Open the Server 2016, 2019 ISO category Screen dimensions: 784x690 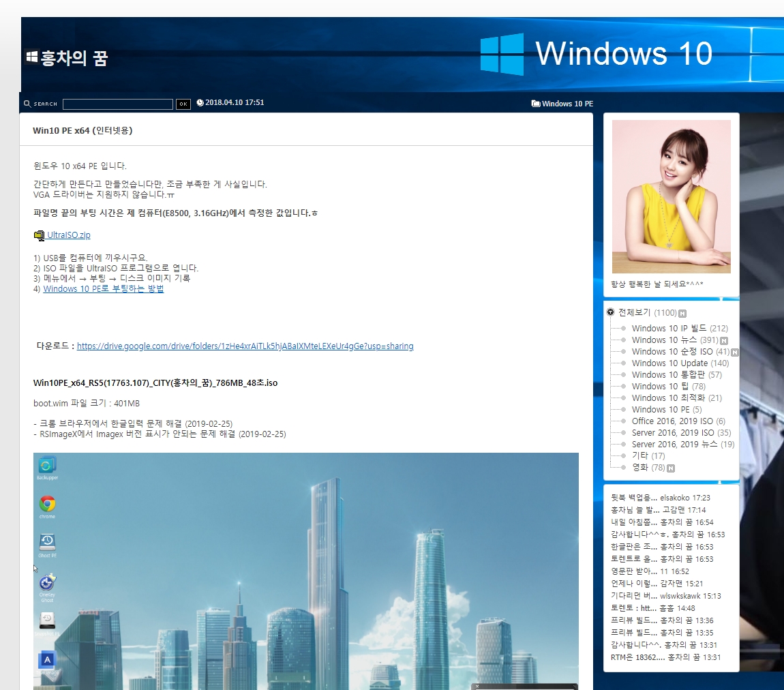tap(682, 432)
